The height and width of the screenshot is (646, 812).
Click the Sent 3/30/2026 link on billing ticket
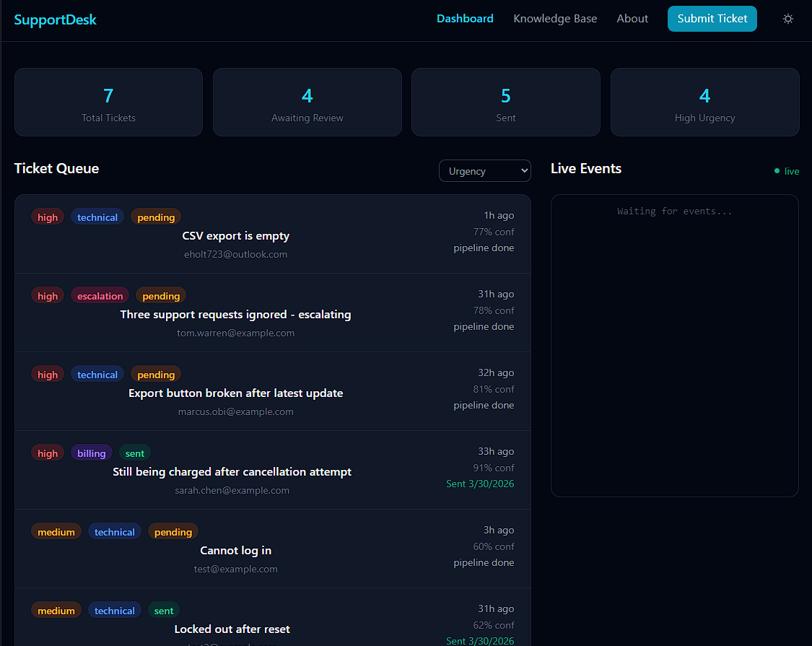click(480, 484)
